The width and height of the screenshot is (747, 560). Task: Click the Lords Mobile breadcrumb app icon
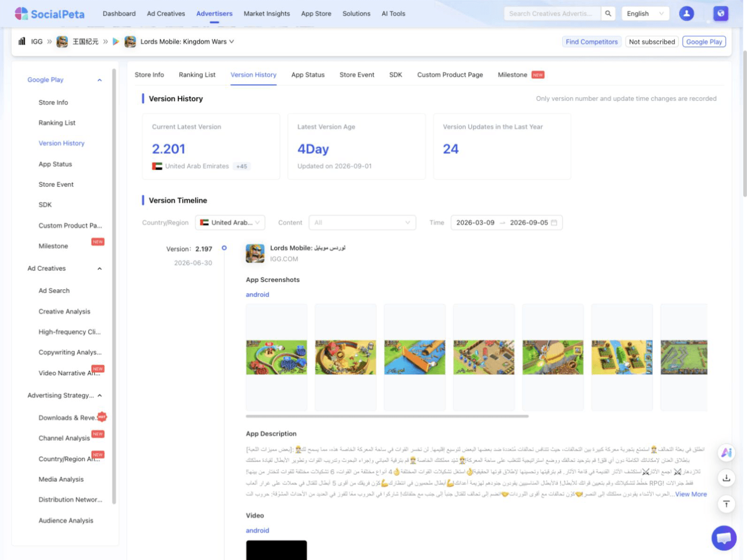point(130,42)
